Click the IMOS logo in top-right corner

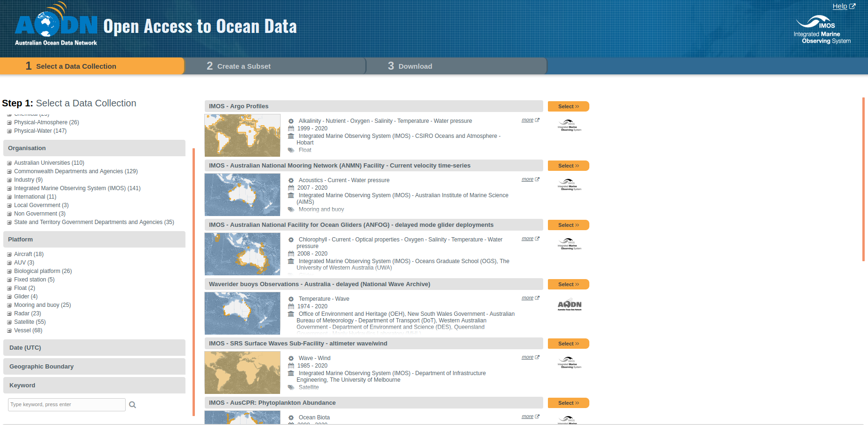[822, 30]
